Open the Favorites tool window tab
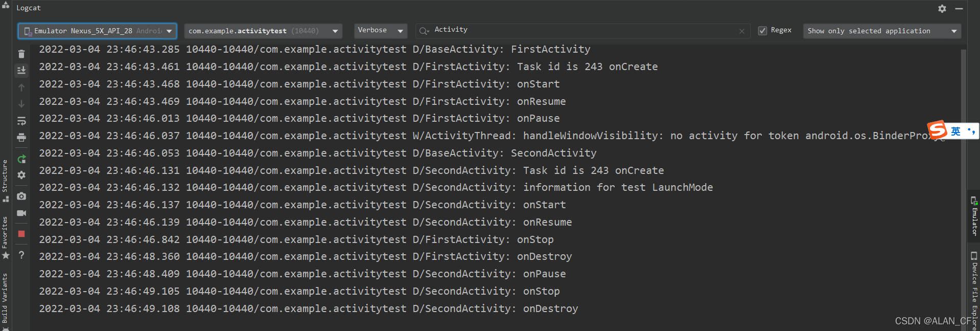Image resolution: width=980 pixels, height=331 pixels. coord(5,237)
